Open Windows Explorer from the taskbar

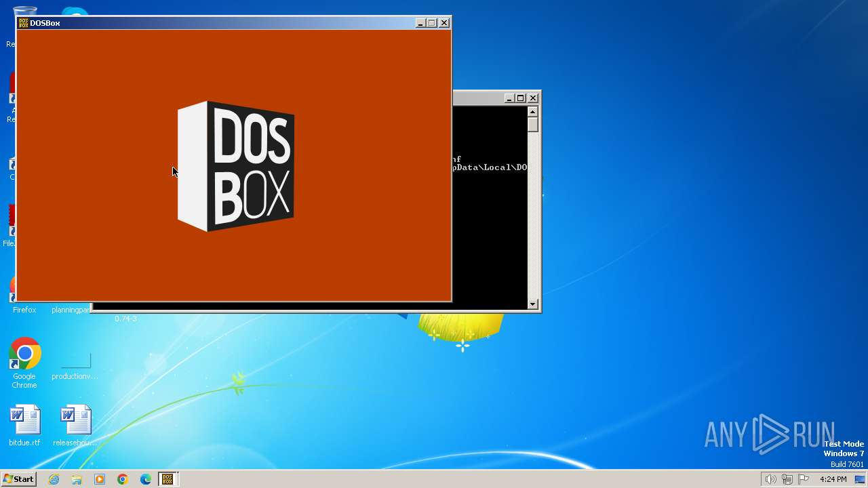click(77, 479)
